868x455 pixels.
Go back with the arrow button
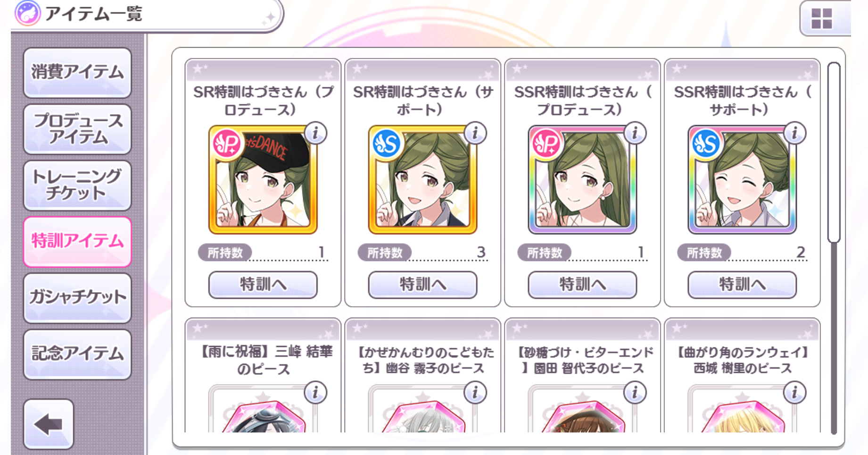click(x=49, y=424)
